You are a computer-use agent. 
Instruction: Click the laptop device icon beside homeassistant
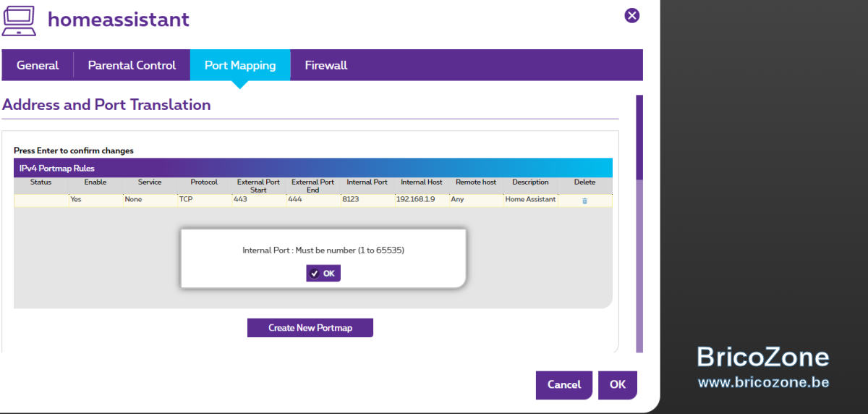click(19, 20)
